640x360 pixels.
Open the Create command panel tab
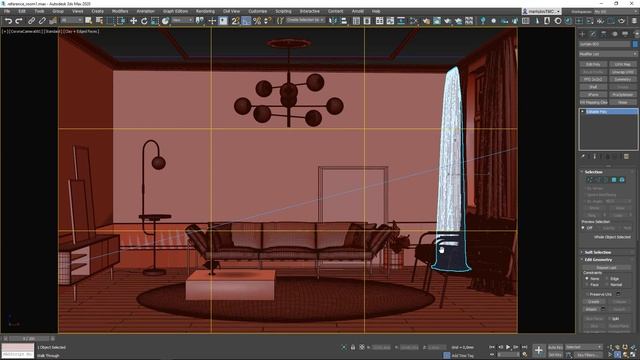pyautogui.click(x=582, y=34)
